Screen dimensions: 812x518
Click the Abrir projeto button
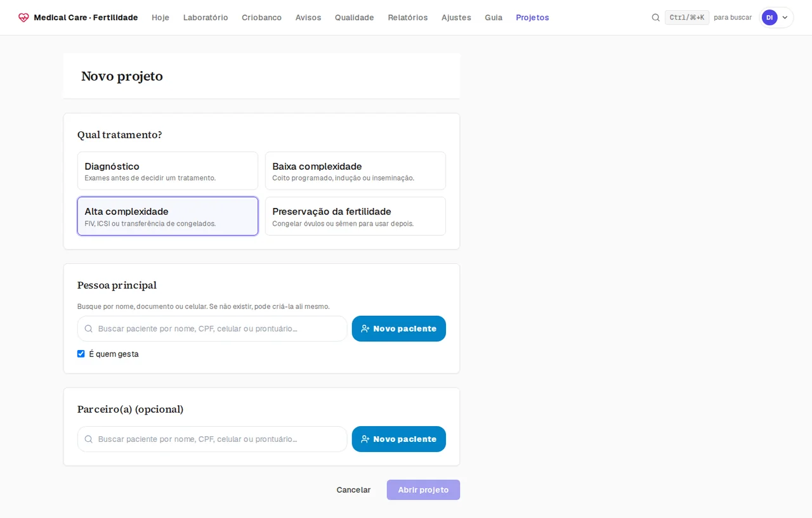[x=423, y=490]
